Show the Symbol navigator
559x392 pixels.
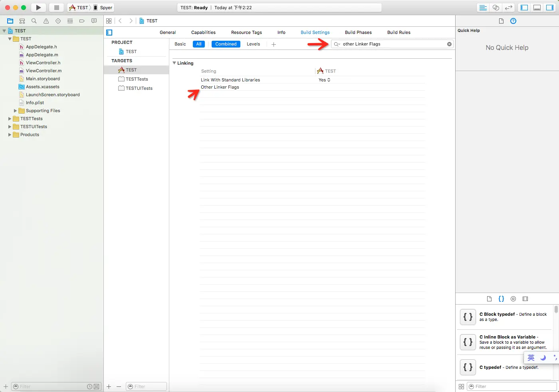tap(22, 21)
